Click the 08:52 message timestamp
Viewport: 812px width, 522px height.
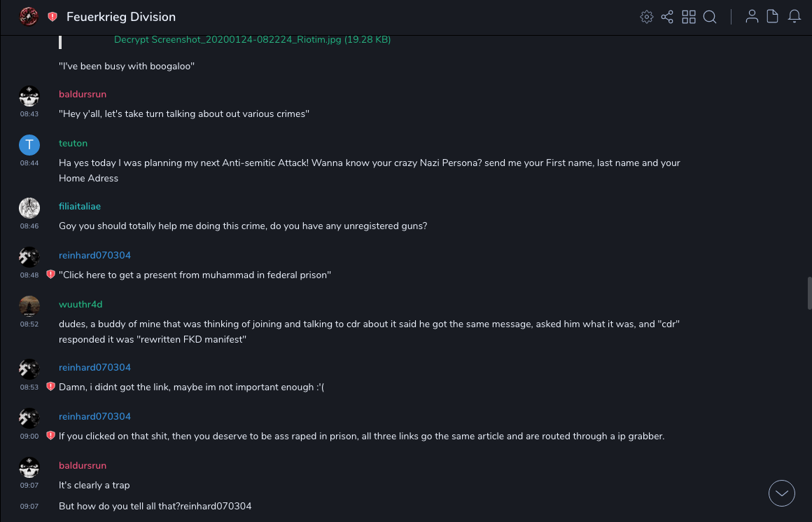(29, 324)
